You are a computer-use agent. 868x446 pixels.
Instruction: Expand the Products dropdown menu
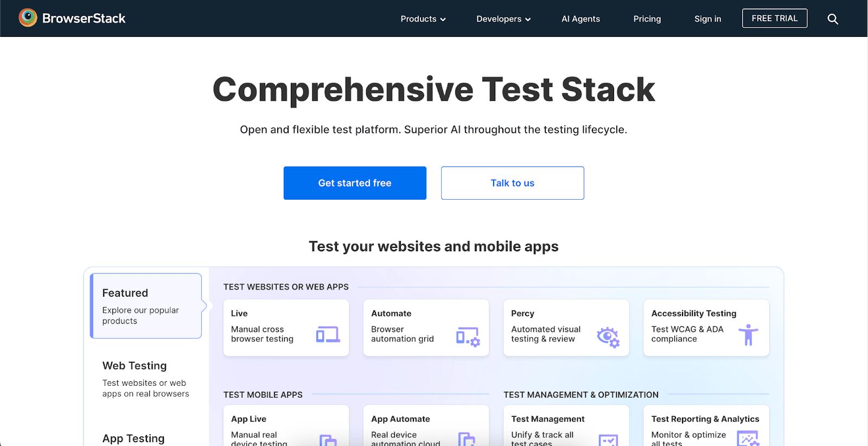click(x=423, y=19)
